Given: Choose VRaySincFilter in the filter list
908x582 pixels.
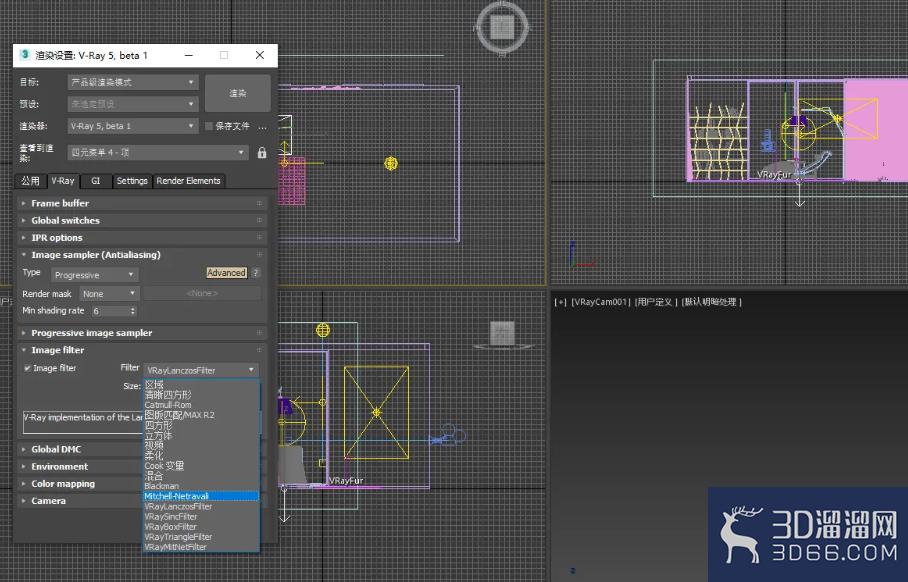Looking at the screenshot, I should (201, 517).
